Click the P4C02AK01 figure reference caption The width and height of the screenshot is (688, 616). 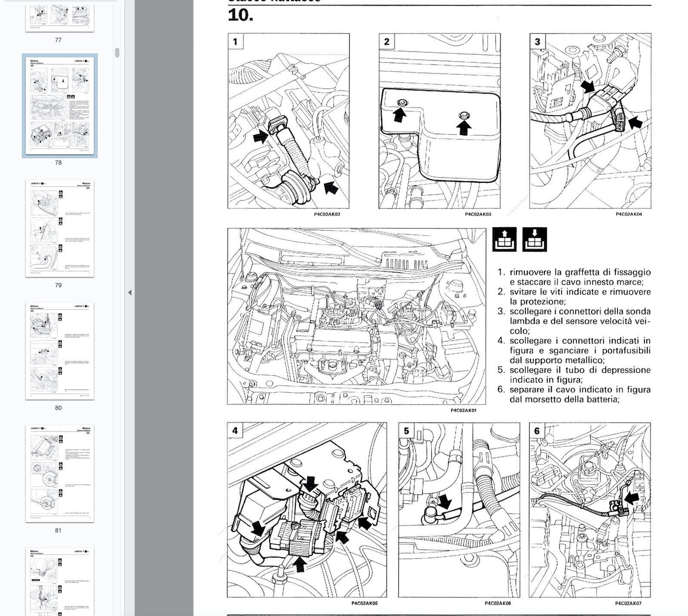click(x=463, y=410)
